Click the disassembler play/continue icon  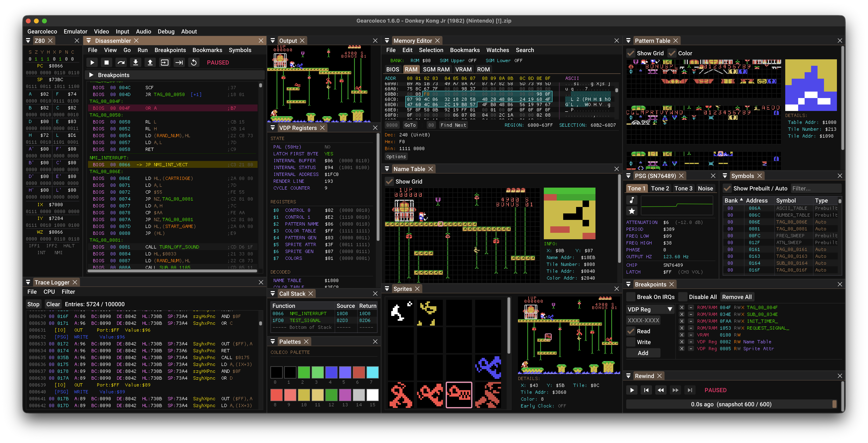(92, 63)
